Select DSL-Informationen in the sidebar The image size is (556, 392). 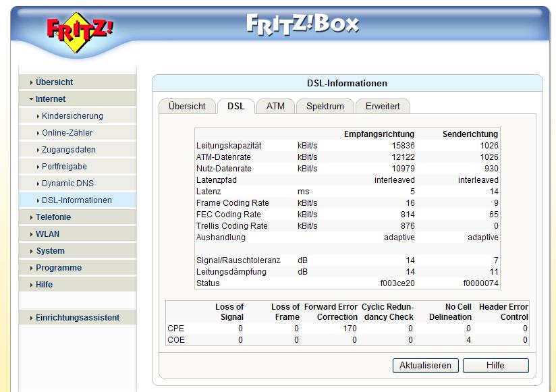click(x=76, y=200)
